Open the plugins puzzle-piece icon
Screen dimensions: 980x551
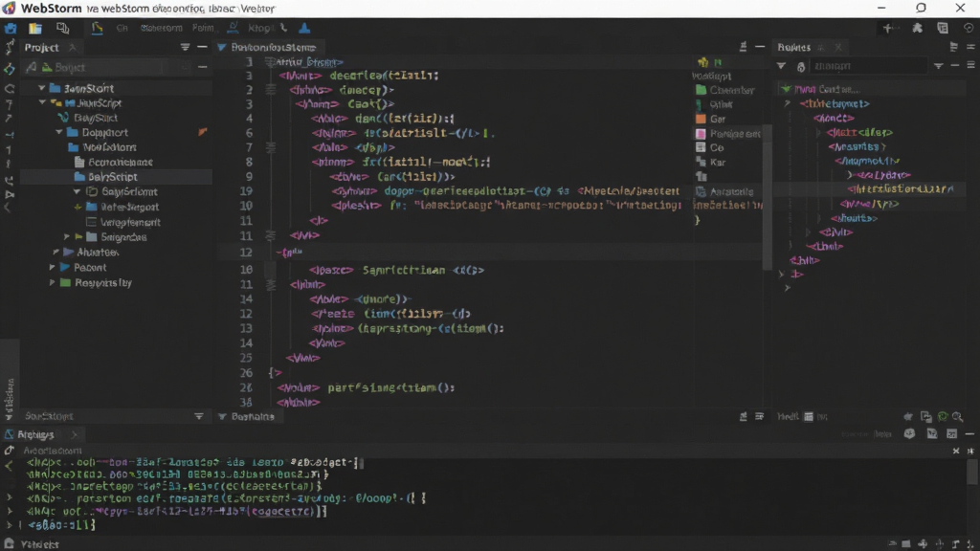[917, 28]
